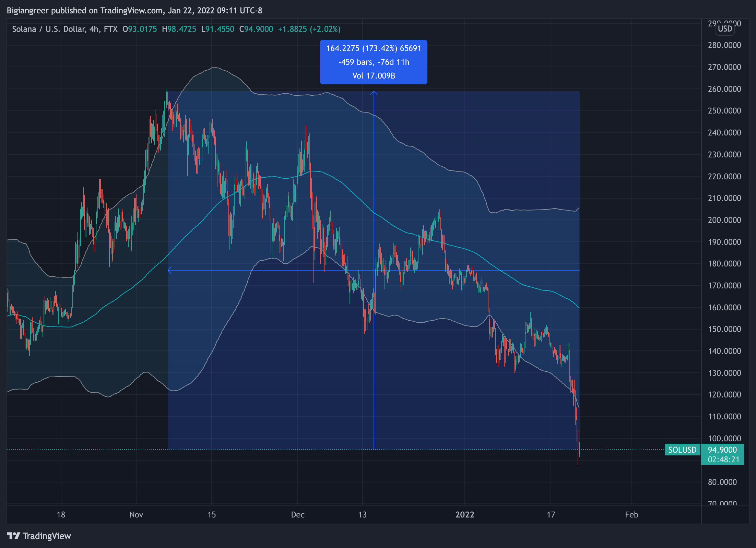756x548 pixels.
Task: Click the closing price value C94.9000
Action: (x=256, y=29)
